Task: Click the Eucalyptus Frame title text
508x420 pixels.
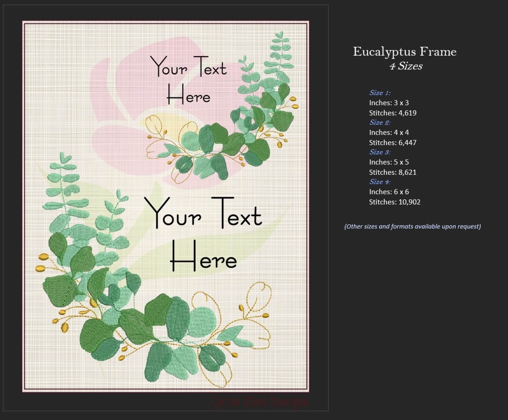Action: click(405, 52)
